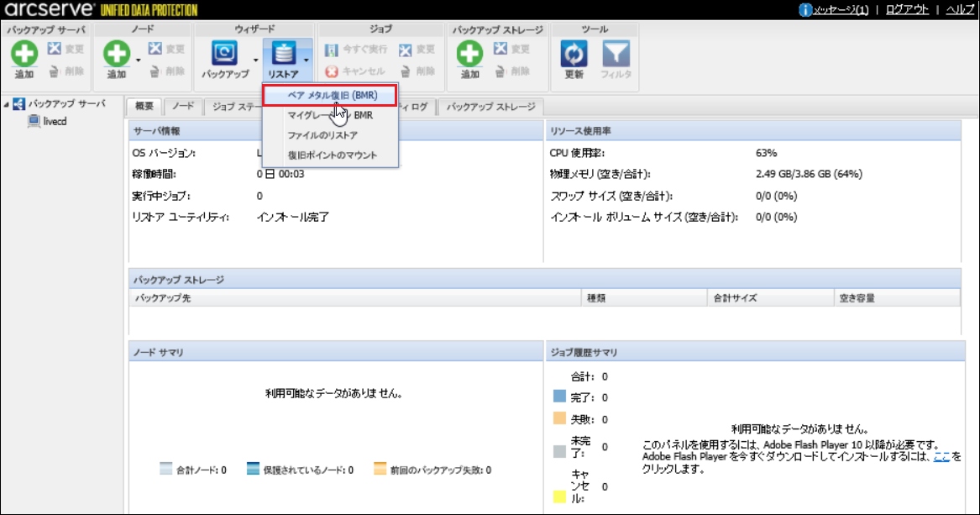This screenshot has width=980, height=515.
Task: Click the バックアップ先 column header
Action: coord(355,298)
